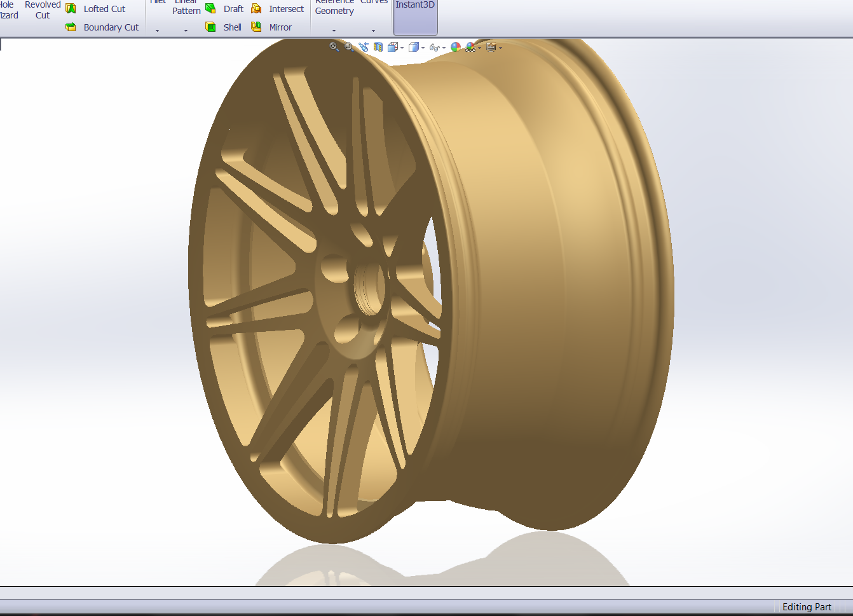Toggle the Instant3D button
The height and width of the screenshot is (616, 853).
pos(415,17)
